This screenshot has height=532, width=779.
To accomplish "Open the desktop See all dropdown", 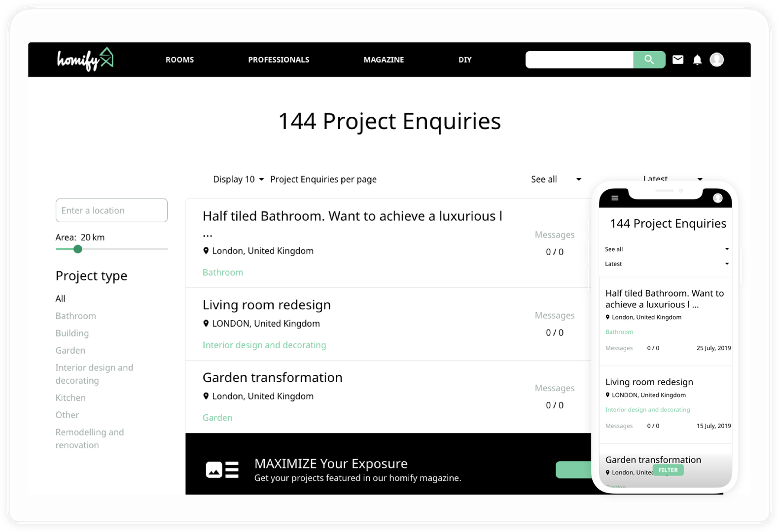I will [556, 179].
